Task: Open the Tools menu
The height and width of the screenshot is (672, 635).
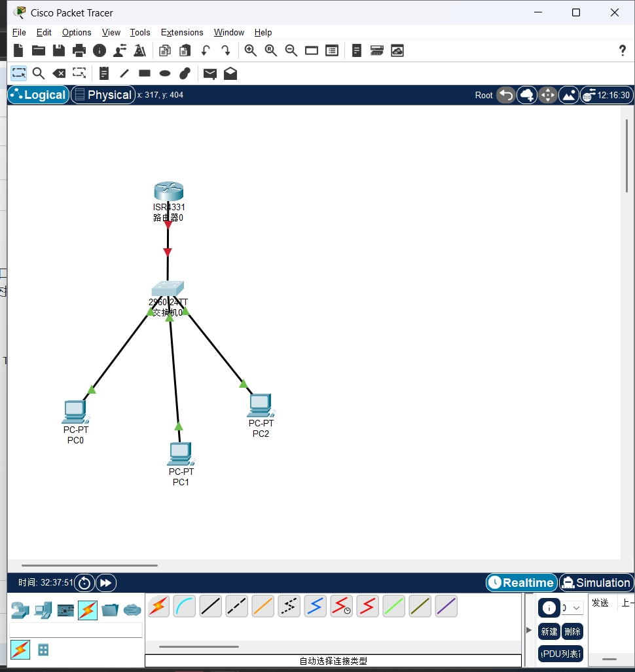Action: point(140,33)
